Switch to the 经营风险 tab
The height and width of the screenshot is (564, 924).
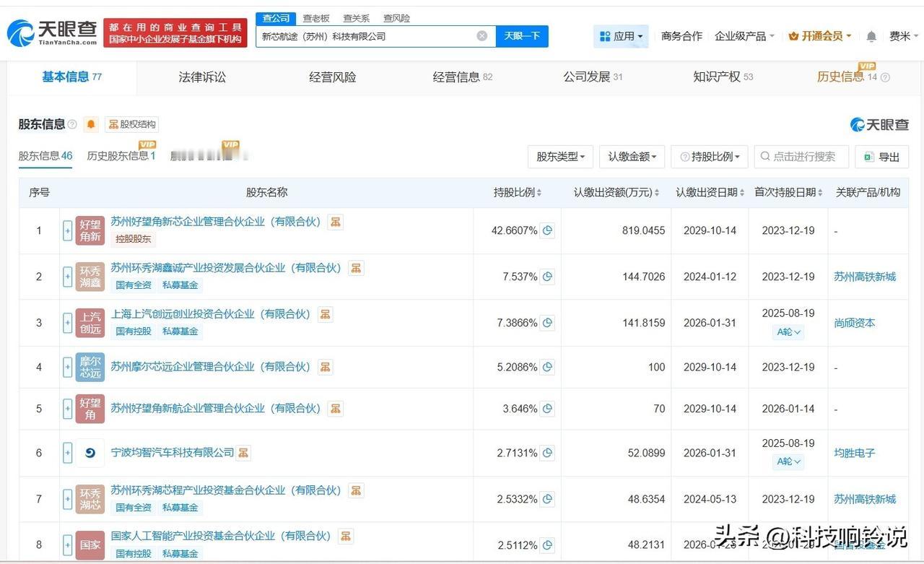333,77
